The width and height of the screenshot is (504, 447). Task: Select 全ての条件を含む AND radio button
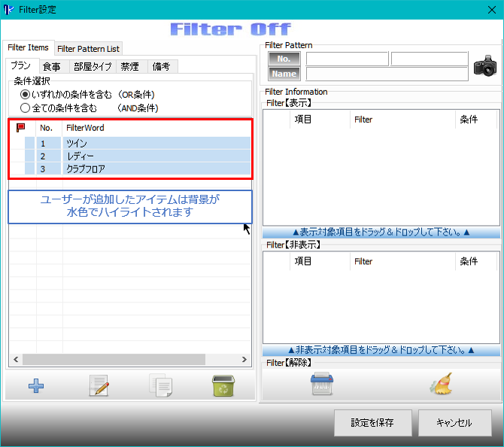click(x=26, y=108)
